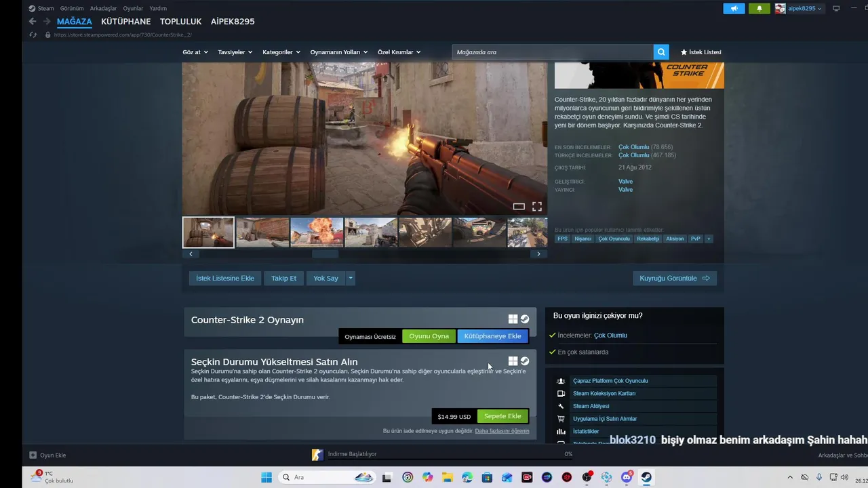Image resolution: width=868 pixels, height=488 pixels.
Task: Click the Çapraz Platform Çok Oyunculu people icon
Action: (x=561, y=381)
